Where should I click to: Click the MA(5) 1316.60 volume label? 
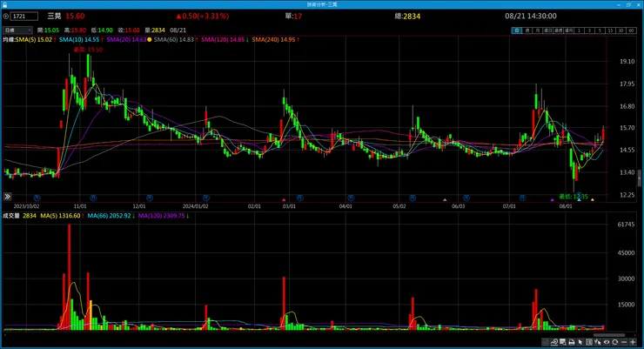[x=60, y=216]
